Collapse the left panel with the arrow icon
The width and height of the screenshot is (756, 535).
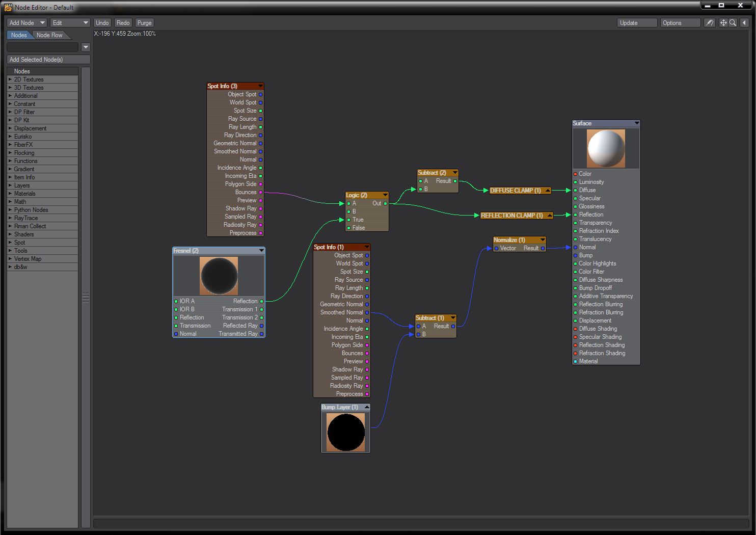pyautogui.click(x=744, y=23)
